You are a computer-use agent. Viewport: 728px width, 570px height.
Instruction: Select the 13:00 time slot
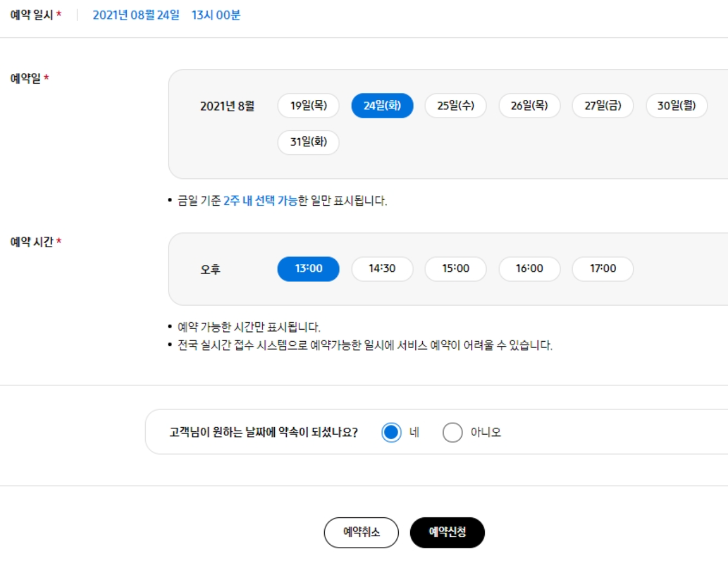308,268
